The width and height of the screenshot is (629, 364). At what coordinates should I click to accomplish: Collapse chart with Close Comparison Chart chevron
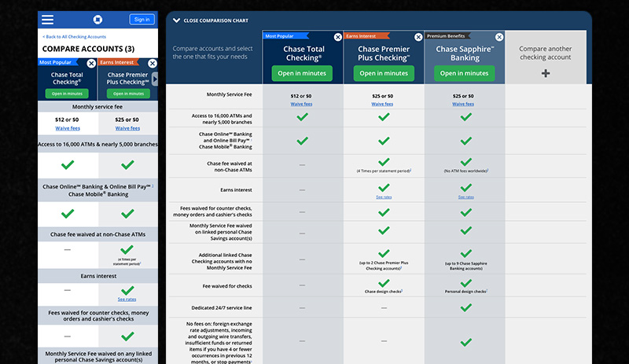tap(177, 20)
